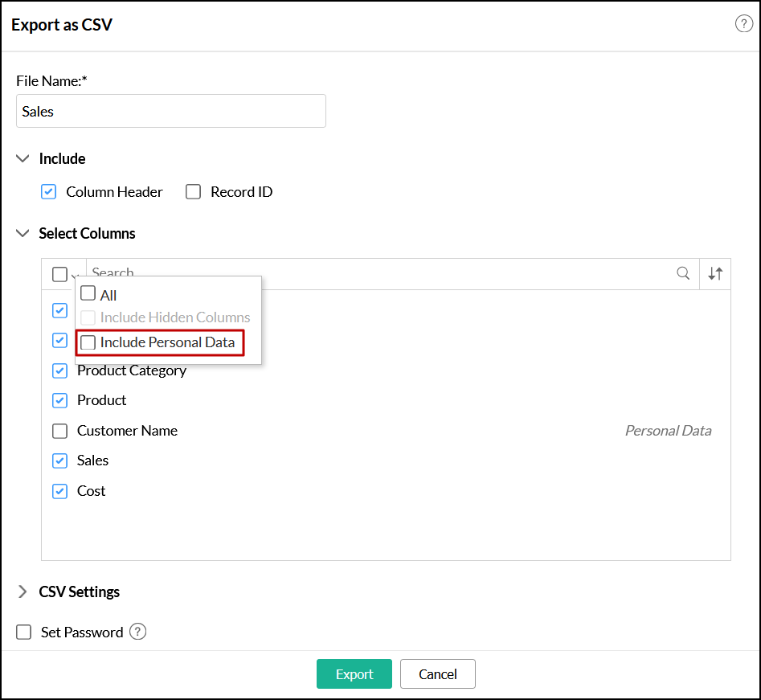The width and height of the screenshot is (761, 700).
Task: Enable the Set Password checkbox
Action: [x=25, y=632]
